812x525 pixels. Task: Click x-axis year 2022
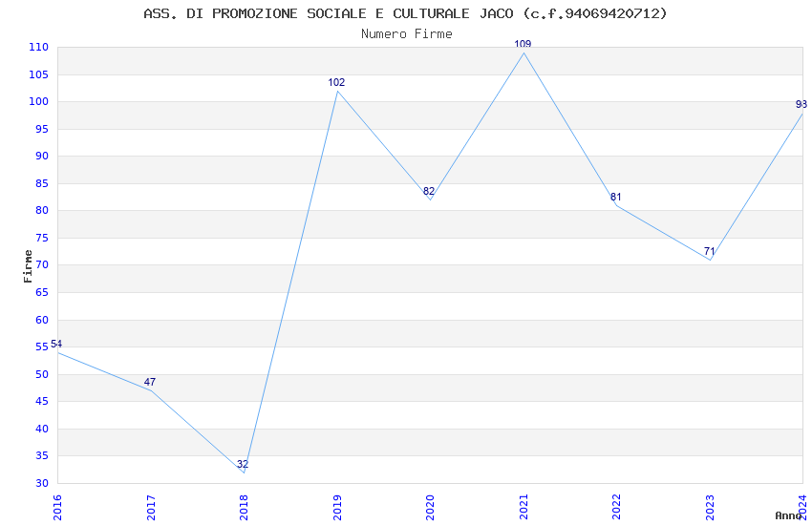(x=616, y=508)
